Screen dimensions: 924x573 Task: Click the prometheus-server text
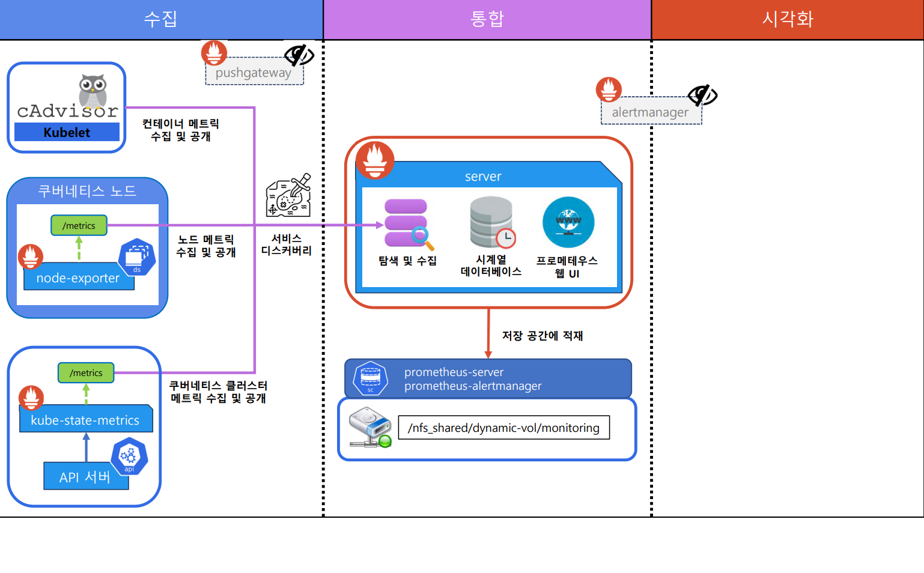coord(454,372)
